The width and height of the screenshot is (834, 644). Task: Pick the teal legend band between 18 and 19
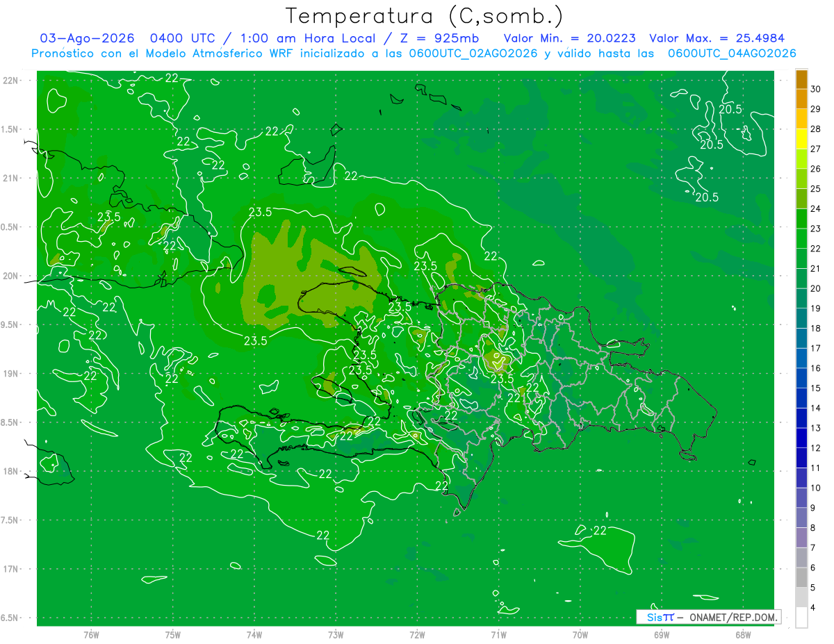point(801,318)
